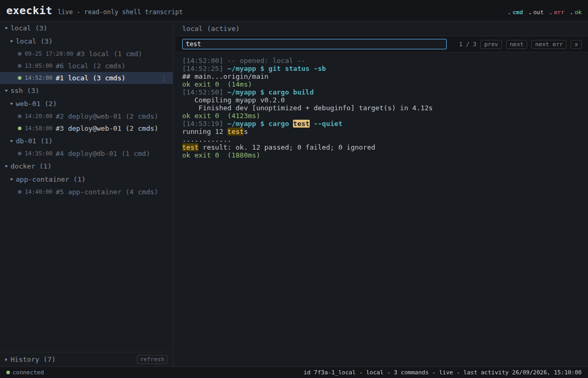The height and width of the screenshot is (378, 588).
Task: Close the search bar with x
Action: [576, 44]
